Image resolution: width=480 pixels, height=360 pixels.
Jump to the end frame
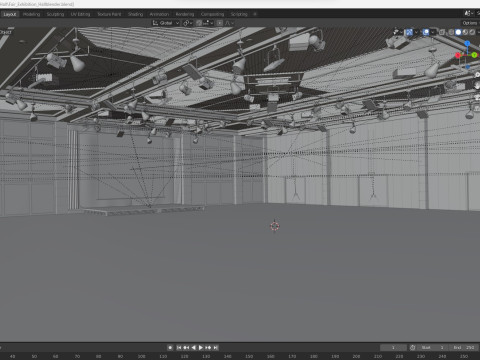[216, 347]
